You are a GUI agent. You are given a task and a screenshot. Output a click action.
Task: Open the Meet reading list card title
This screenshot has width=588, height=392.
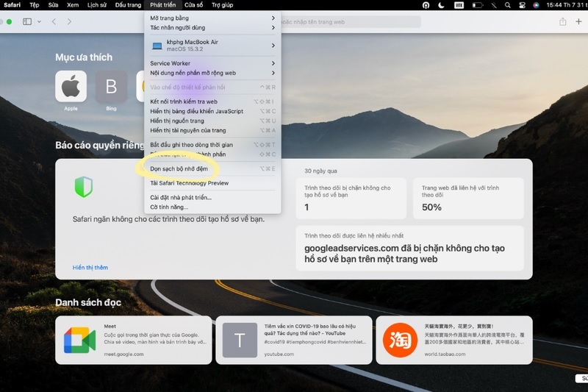point(110,327)
